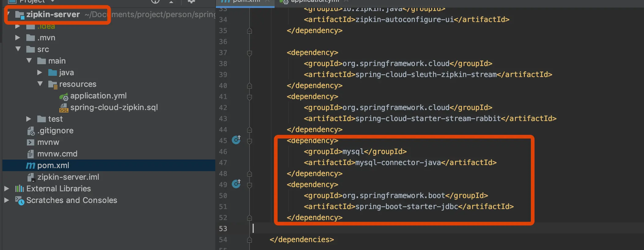This screenshot has height=250, width=644.
Task: Click gutter dependency icon on line 45
Action: [x=236, y=140]
